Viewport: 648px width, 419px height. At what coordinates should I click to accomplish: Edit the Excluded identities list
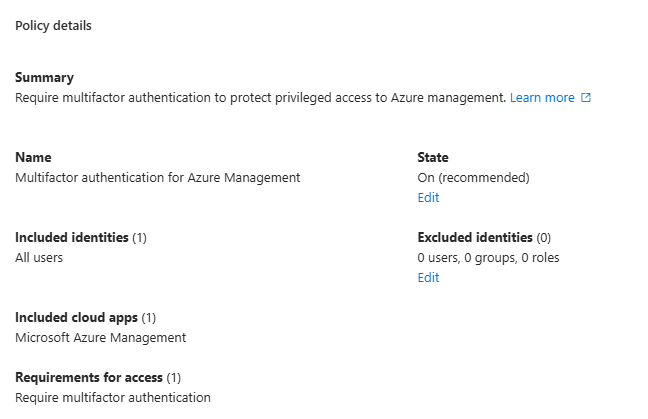click(428, 278)
